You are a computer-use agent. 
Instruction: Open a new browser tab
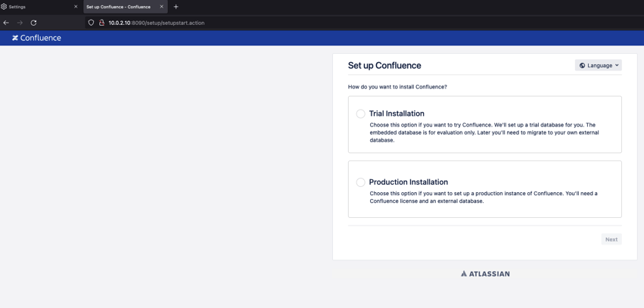tap(176, 7)
